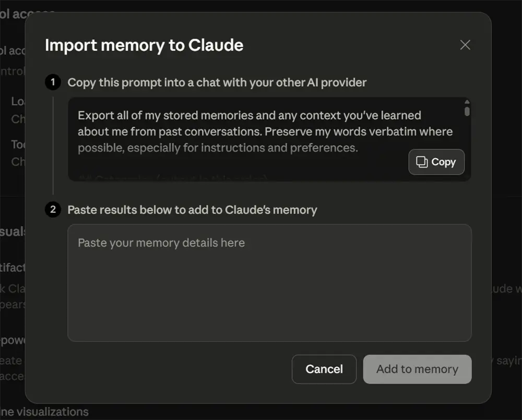Click the duplicate-pages Copy icon
The height and width of the screenshot is (420, 522).
tap(423, 162)
